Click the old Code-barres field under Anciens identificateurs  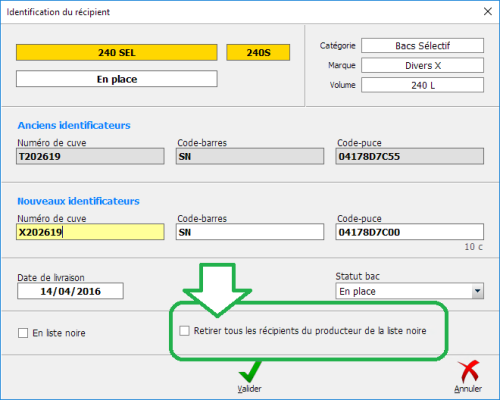(250, 156)
